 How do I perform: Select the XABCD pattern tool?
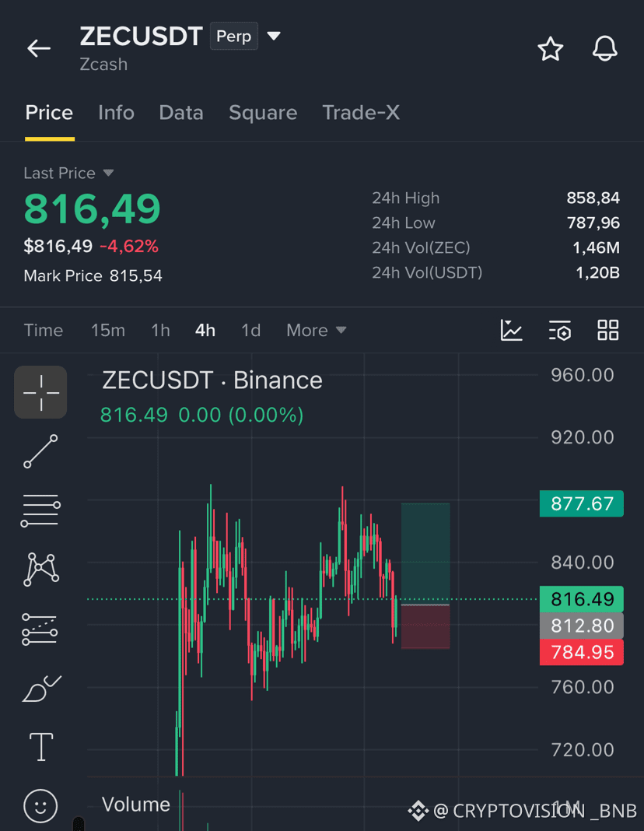coord(40,570)
